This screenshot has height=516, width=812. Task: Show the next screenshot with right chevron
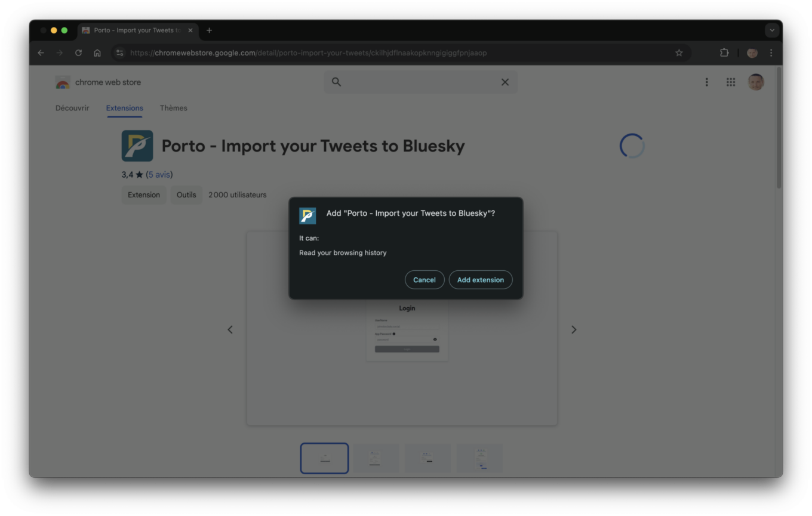(574, 329)
